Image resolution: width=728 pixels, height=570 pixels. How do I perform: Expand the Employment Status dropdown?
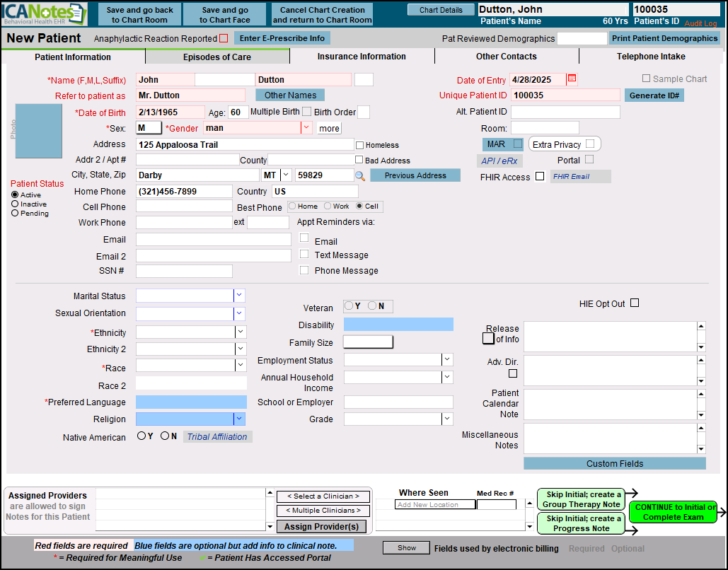(x=446, y=359)
